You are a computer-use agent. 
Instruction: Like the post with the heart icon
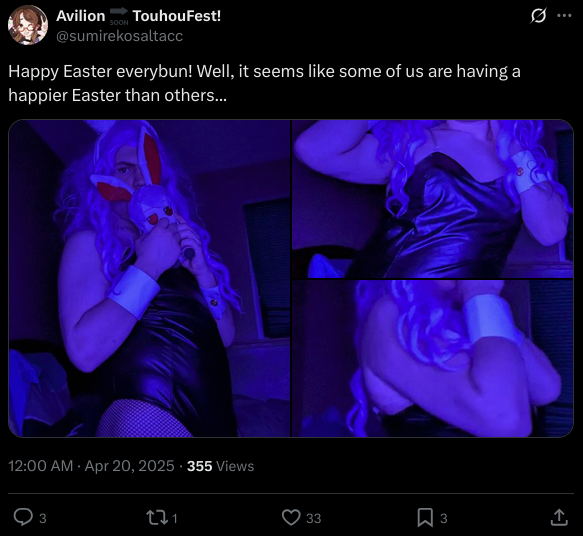coord(291,517)
